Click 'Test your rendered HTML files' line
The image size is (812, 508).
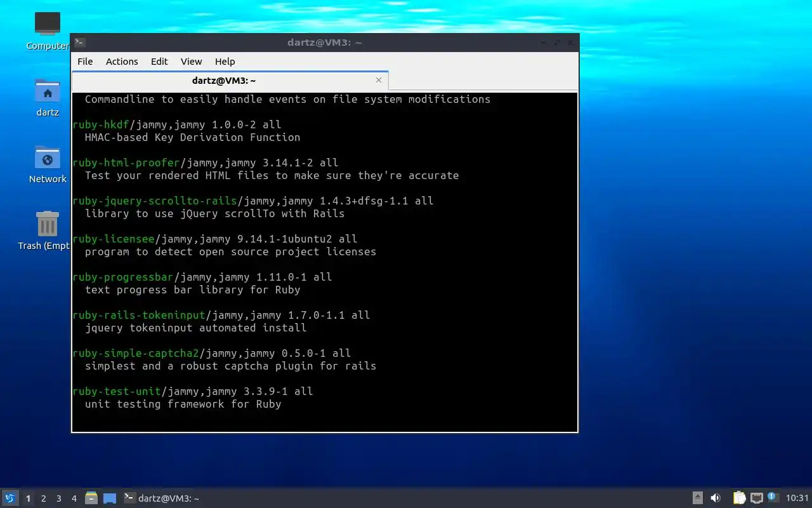pos(272,175)
